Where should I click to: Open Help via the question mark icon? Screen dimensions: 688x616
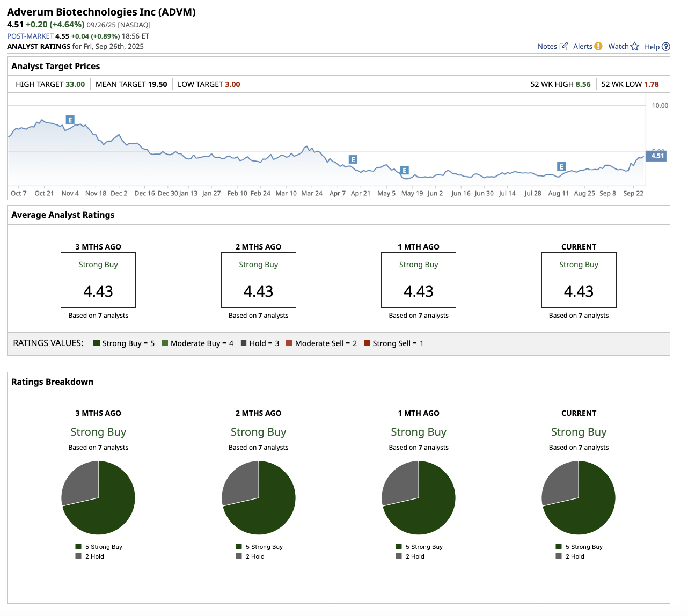pyautogui.click(x=666, y=47)
